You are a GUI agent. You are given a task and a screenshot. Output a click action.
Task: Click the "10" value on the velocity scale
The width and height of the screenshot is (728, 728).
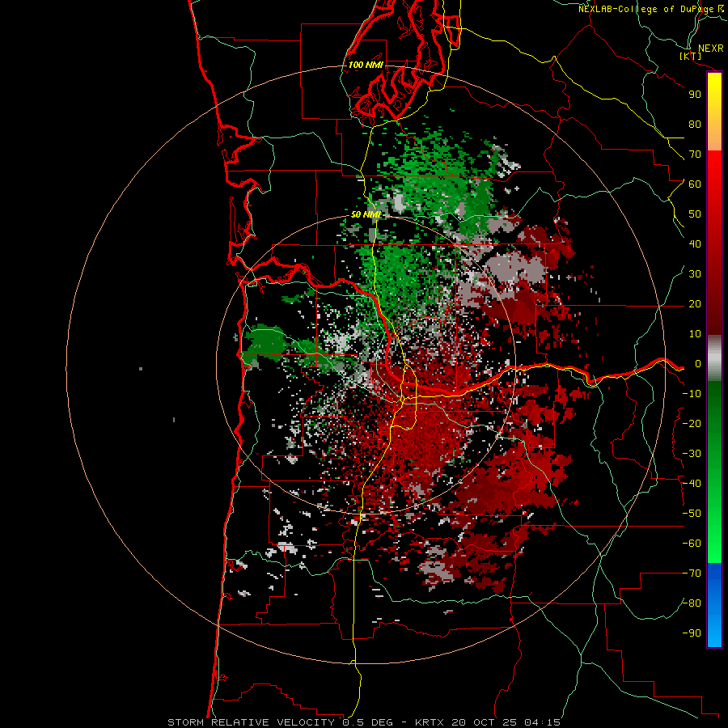click(695, 334)
